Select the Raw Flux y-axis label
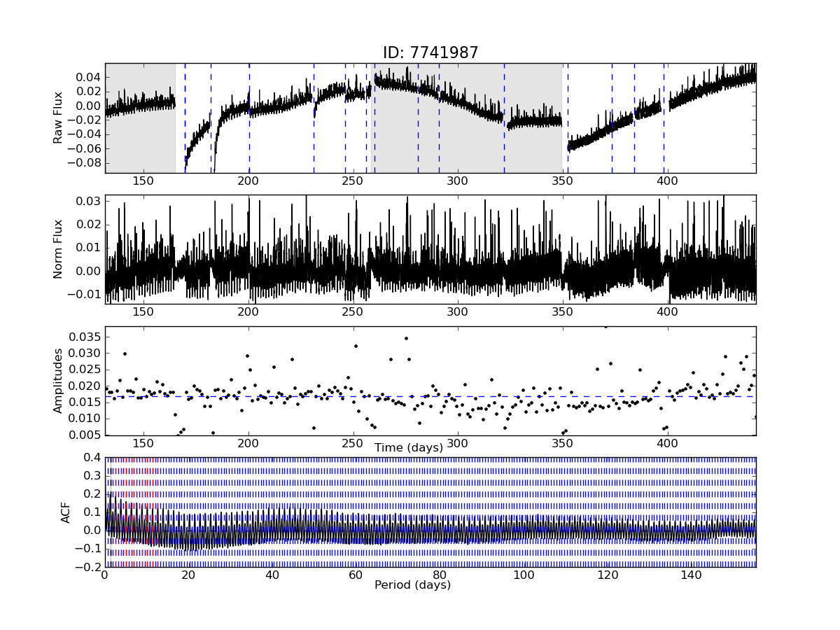The image size is (840, 630). [x=58, y=118]
